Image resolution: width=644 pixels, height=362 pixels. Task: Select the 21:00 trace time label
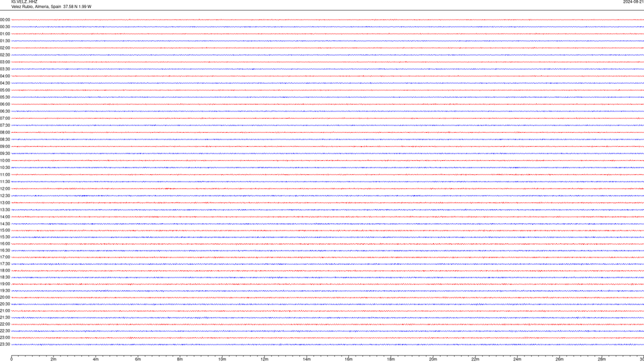(x=5, y=310)
